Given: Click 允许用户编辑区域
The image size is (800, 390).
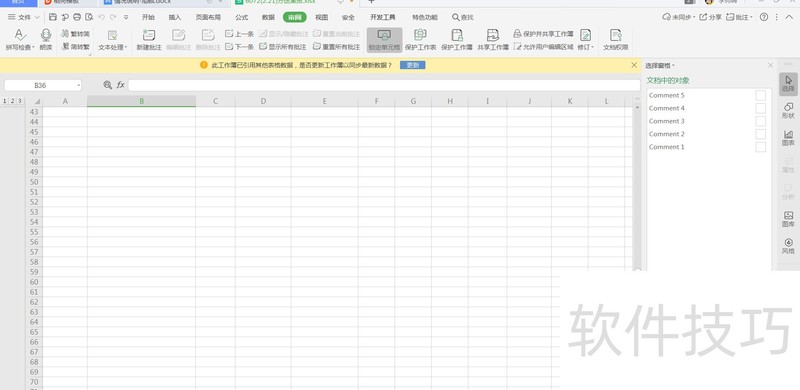Looking at the screenshot, I should 543,46.
